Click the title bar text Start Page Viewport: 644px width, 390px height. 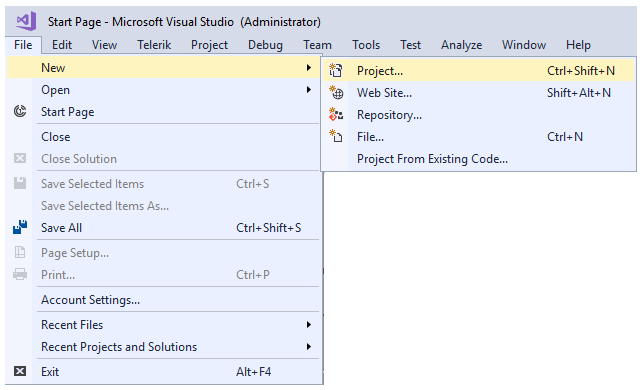click(x=74, y=22)
